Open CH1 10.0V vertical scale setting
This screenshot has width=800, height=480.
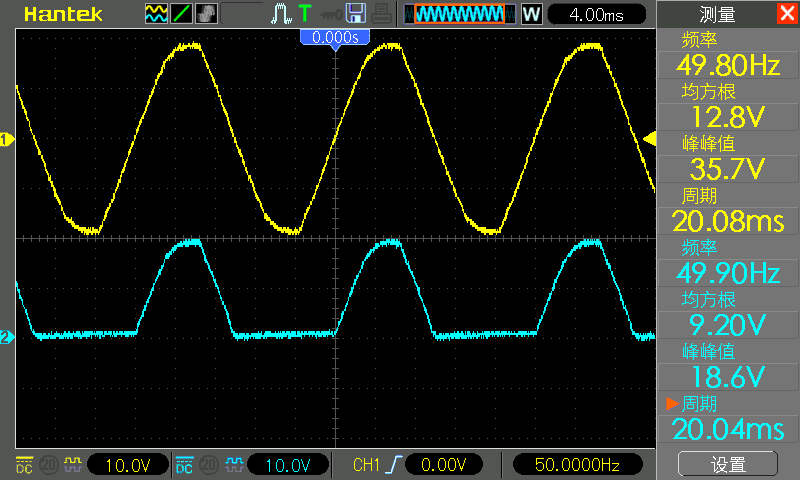127,465
